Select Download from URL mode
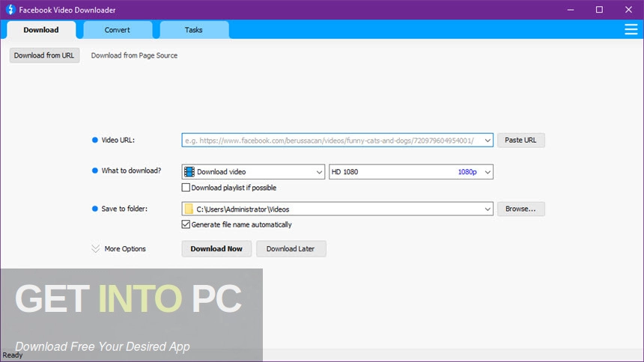 click(44, 55)
